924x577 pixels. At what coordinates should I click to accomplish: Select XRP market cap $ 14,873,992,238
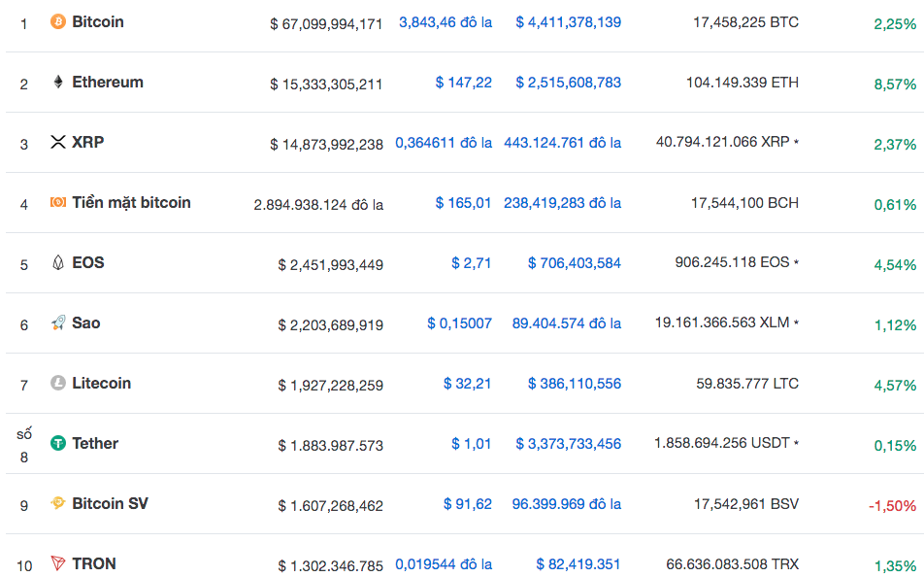tap(326, 145)
